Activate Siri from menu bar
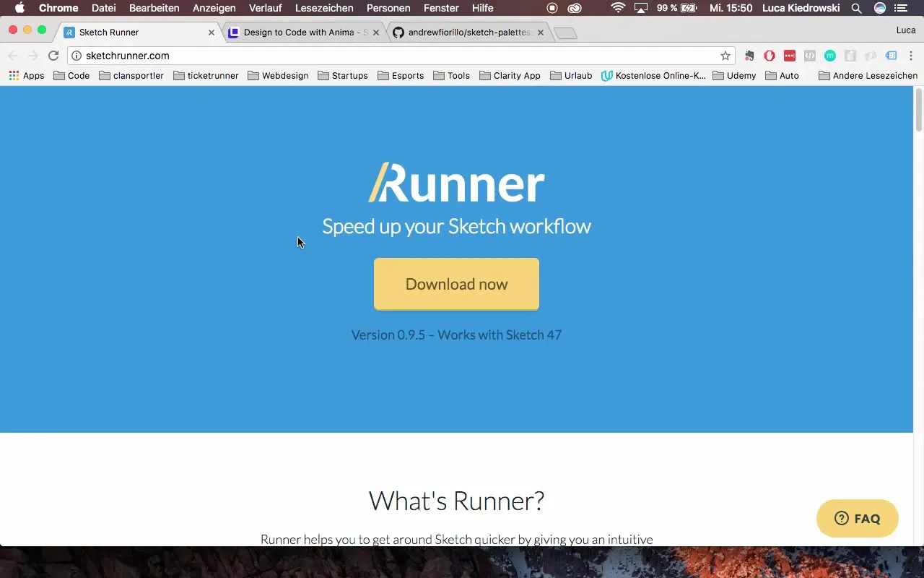 pos(879,8)
